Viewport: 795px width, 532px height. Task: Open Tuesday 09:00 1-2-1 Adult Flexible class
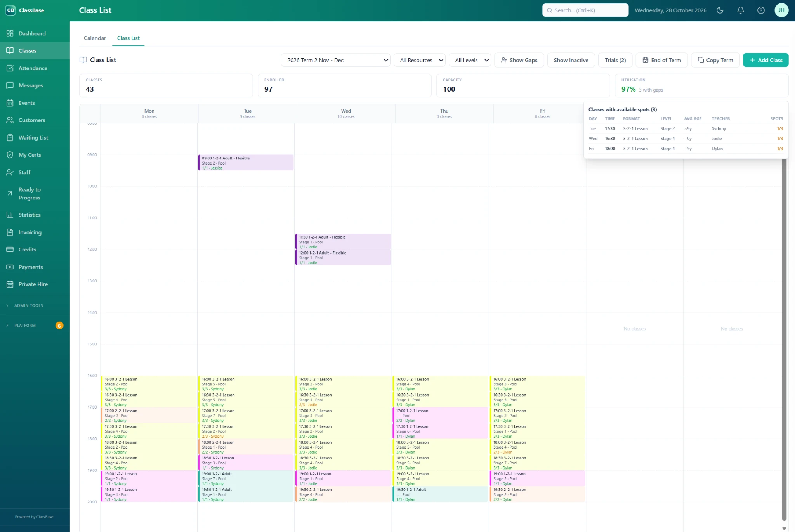246,163
